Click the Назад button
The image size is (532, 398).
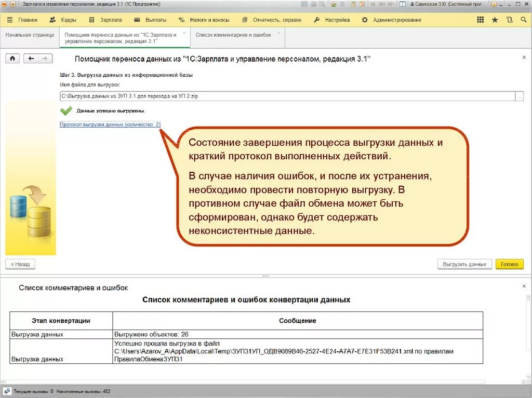(20, 264)
